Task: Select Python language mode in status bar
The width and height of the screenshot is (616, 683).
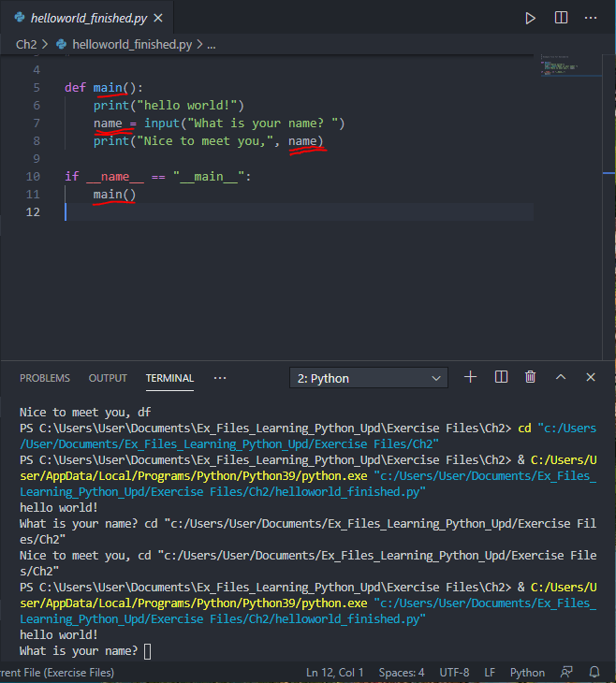Action: point(527,673)
